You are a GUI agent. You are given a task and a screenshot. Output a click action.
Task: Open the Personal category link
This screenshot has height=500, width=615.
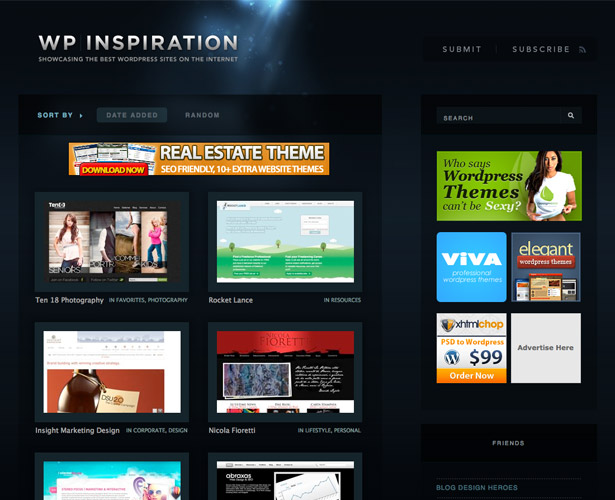point(347,430)
